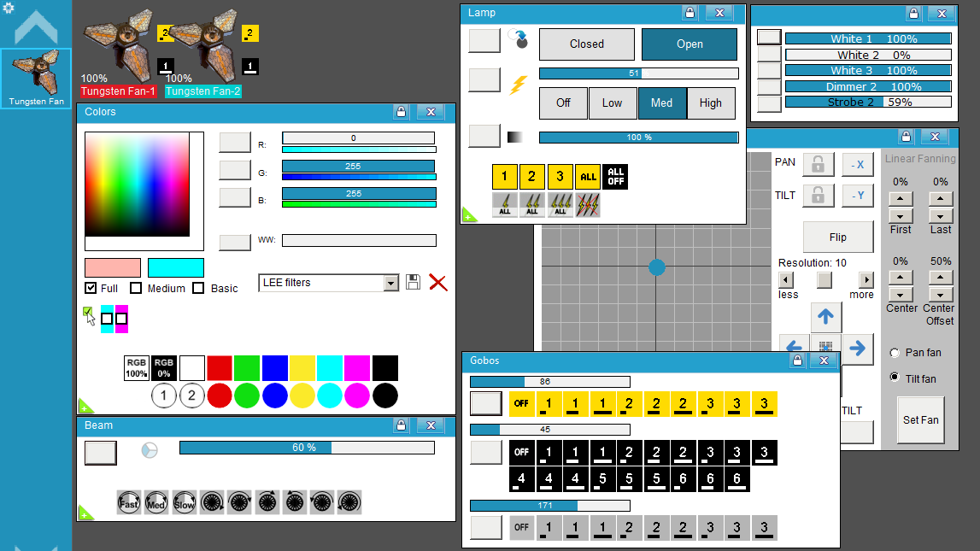This screenshot has width=980, height=551.
Task: Click the blue circle color swatch
Action: (274, 396)
